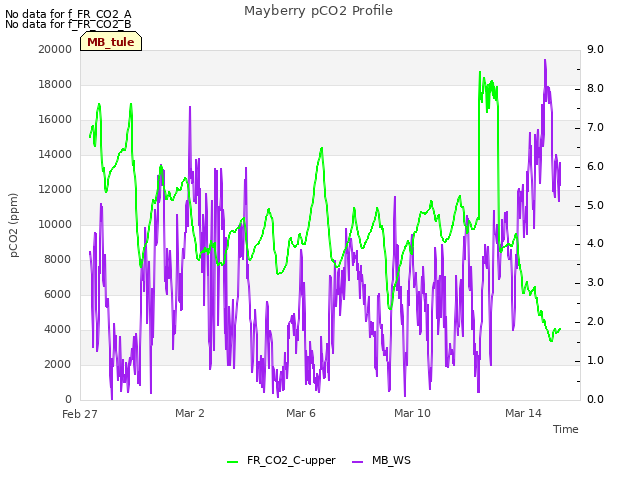
Task: Click the 9.0 right axis value
Action: point(595,49)
